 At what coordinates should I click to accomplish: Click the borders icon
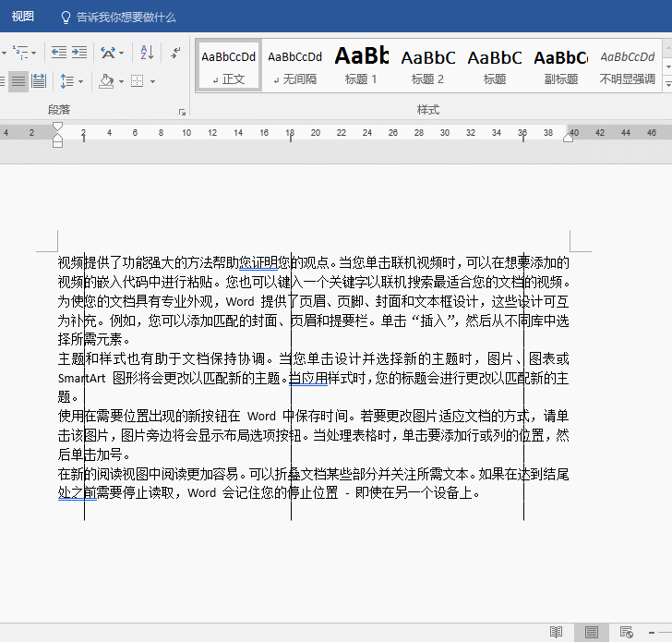coord(137,81)
